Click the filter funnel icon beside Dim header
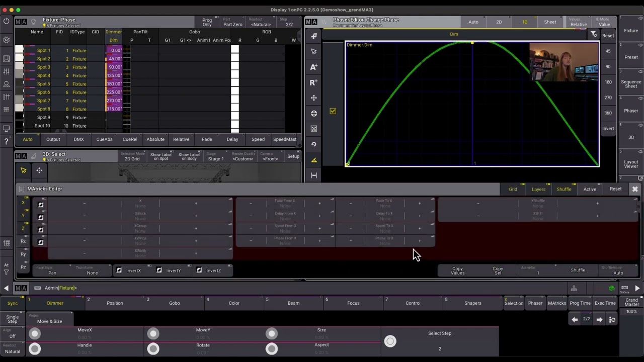 coord(594,34)
